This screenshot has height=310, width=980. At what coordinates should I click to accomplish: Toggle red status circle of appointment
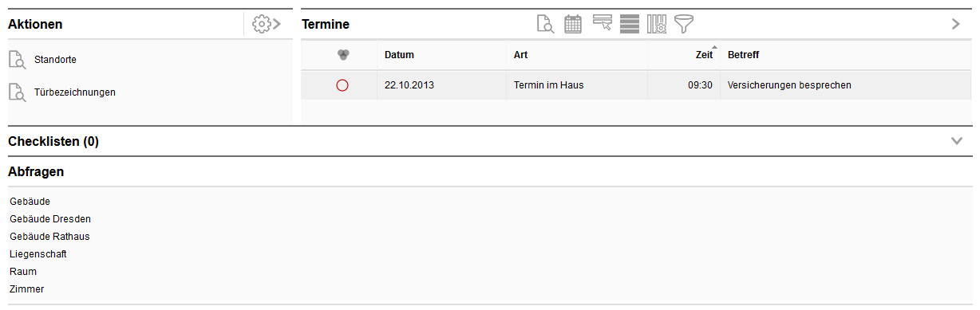pyautogui.click(x=342, y=85)
